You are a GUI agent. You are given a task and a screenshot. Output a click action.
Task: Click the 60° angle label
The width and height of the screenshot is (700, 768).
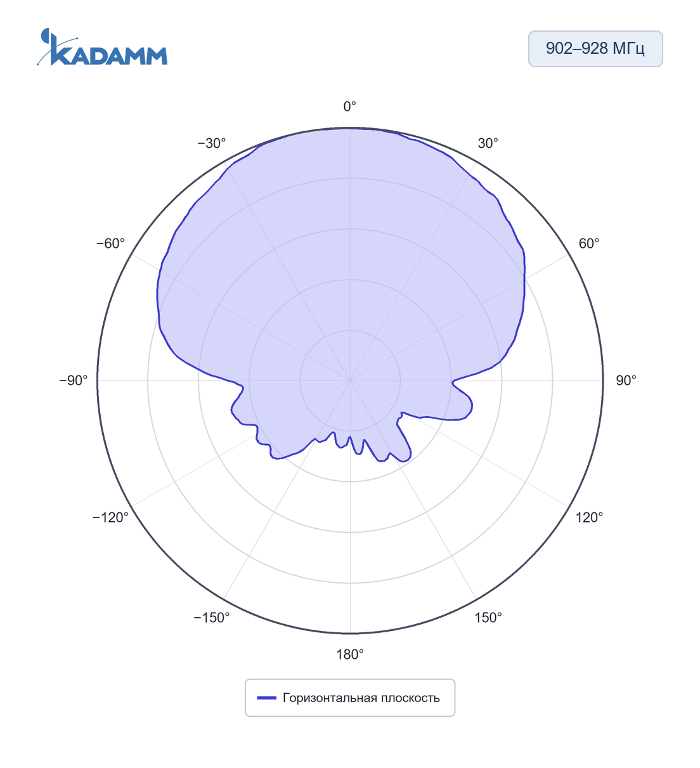588,244
